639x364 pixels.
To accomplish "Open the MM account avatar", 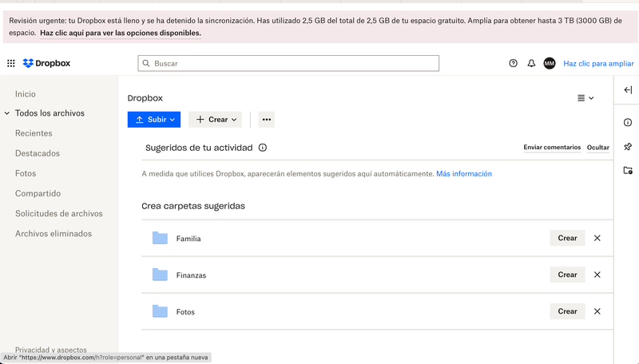I will (550, 63).
